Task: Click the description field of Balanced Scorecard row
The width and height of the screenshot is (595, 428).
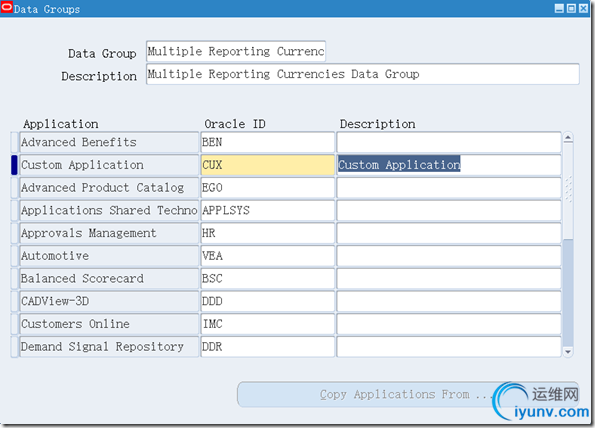Action: [449, 279]
